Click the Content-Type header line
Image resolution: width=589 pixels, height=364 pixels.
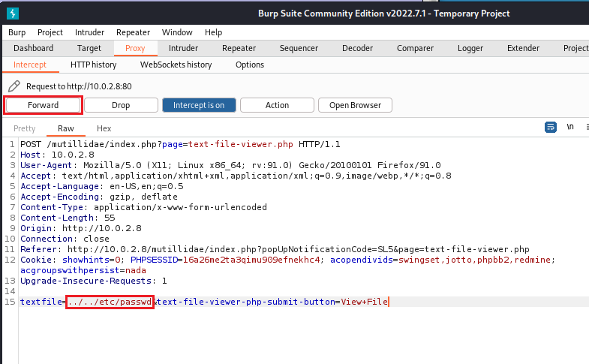(x=143, y=207)
